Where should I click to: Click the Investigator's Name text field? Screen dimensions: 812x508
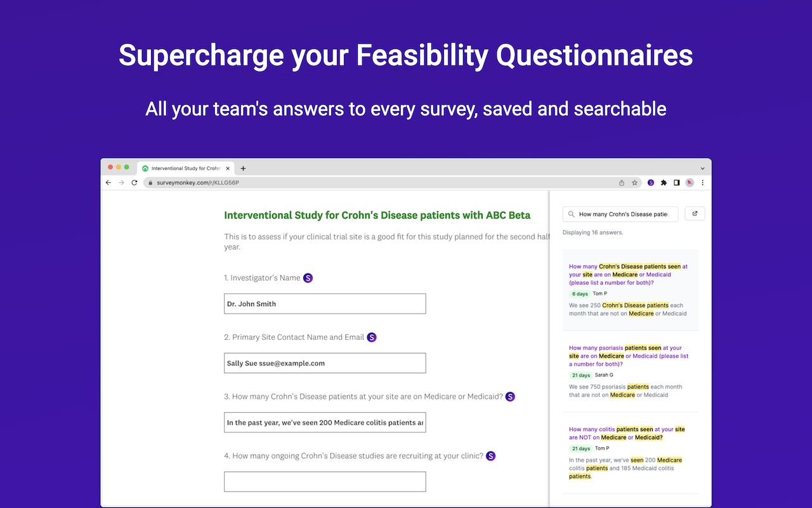point(325,304)
